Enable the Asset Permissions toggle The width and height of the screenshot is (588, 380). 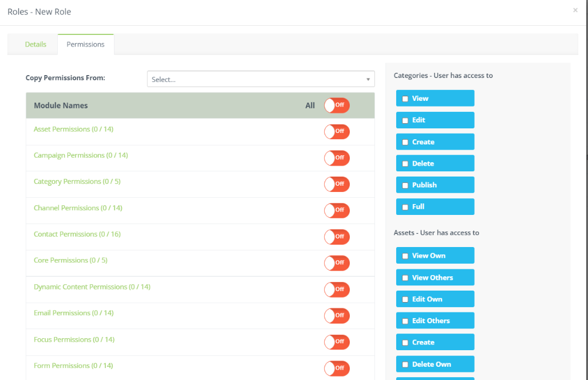pos(336,131)
